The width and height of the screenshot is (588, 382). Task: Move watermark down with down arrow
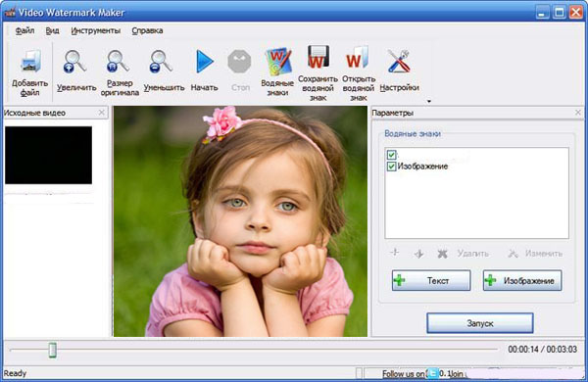[x=418, y=254]
